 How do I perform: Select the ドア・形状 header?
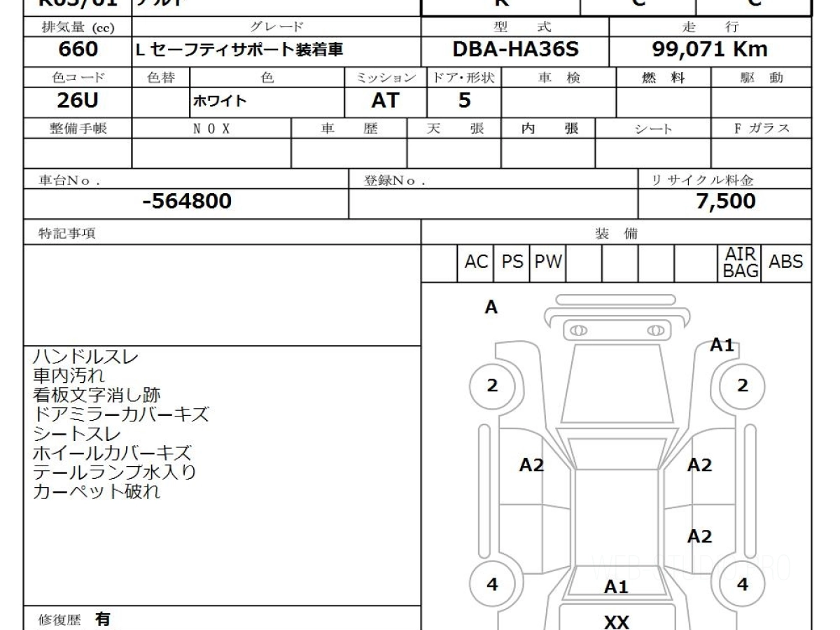click(x=464, y=78)
